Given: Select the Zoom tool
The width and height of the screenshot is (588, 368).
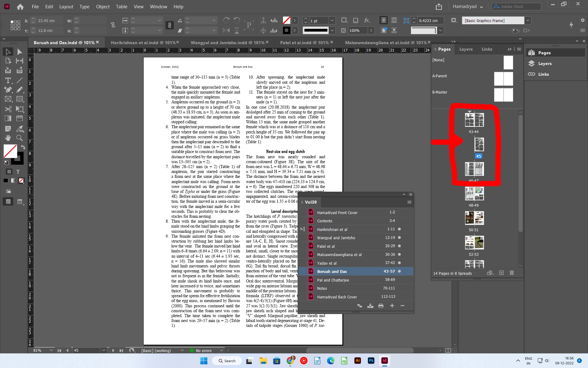Looking at the screenshot, I should pyautogui.click(x=20, y=138).
